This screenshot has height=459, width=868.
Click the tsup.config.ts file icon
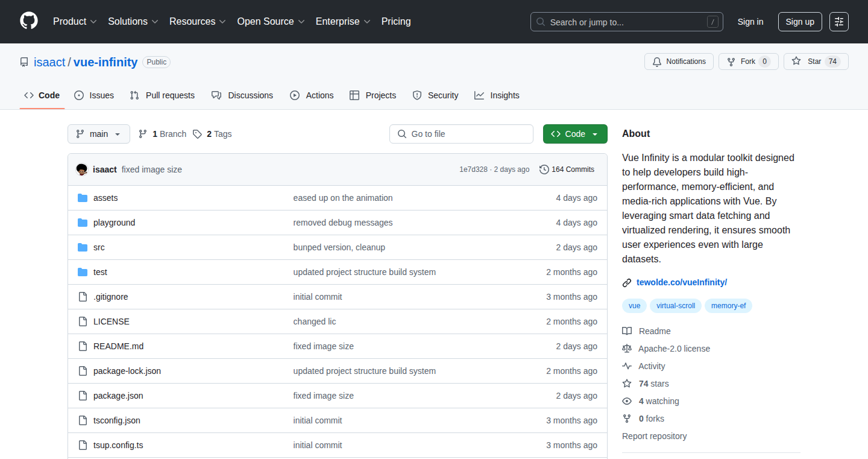click(x=83, y=445)
